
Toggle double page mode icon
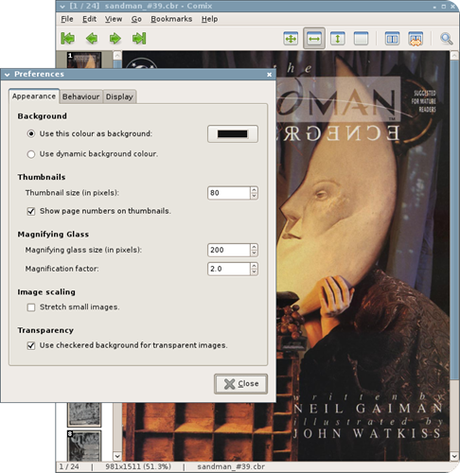click(392, 38)
